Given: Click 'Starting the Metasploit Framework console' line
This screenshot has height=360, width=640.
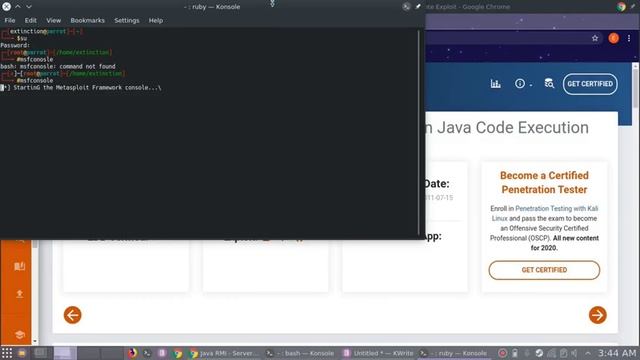Looking at the screenshot, I should [81, 88].
